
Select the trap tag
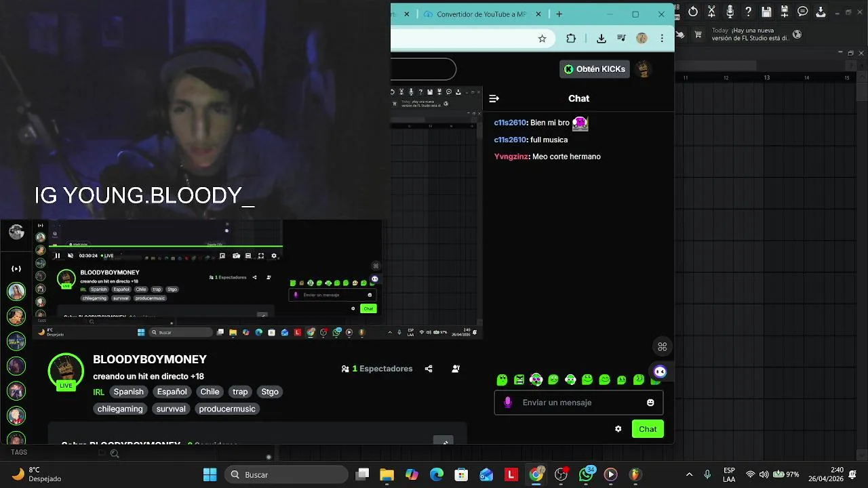pyautogui.click(x=240, y=392)
